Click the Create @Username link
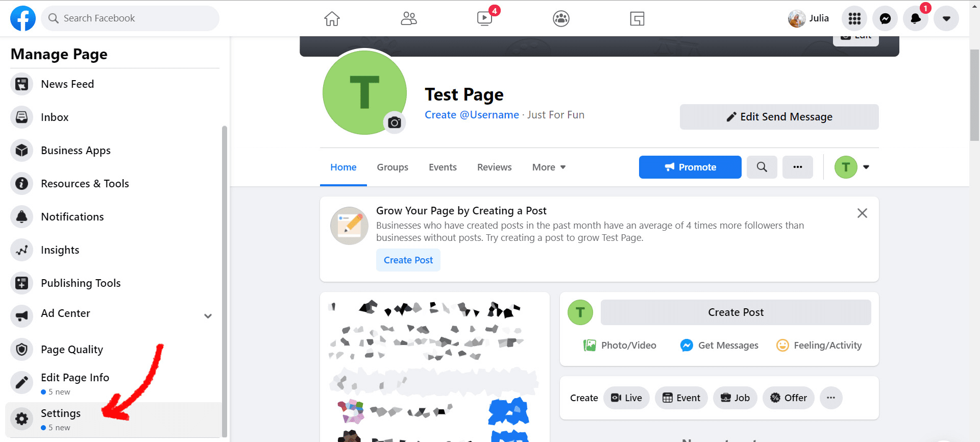Image resolution: width=980 pixels, height=442 pixels. (x=472, y=115)
